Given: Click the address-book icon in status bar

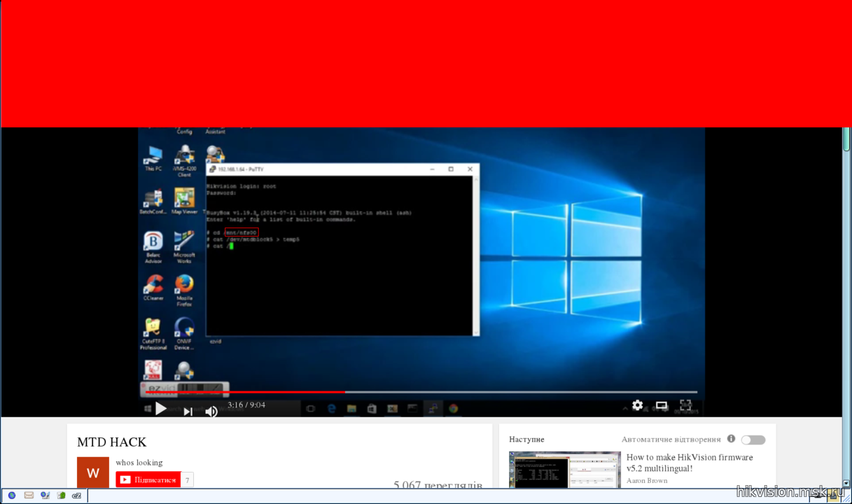Looking at the screenshot, I should click(45, 496).
